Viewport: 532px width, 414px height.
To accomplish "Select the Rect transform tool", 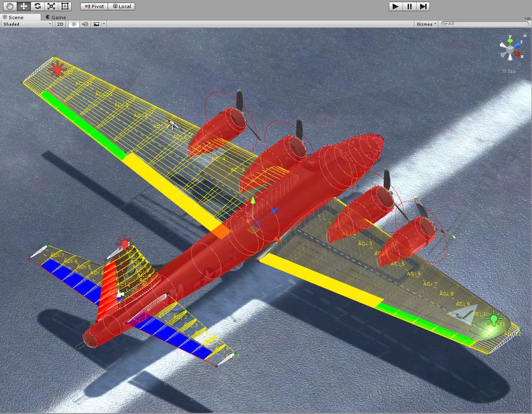I will [64, 6].
